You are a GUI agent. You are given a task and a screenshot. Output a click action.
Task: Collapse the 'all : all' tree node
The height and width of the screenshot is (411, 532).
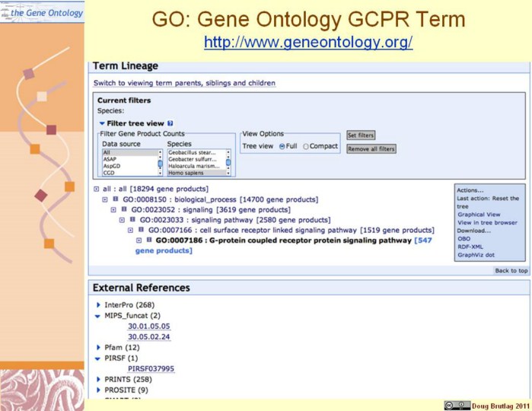coord(96,189)
